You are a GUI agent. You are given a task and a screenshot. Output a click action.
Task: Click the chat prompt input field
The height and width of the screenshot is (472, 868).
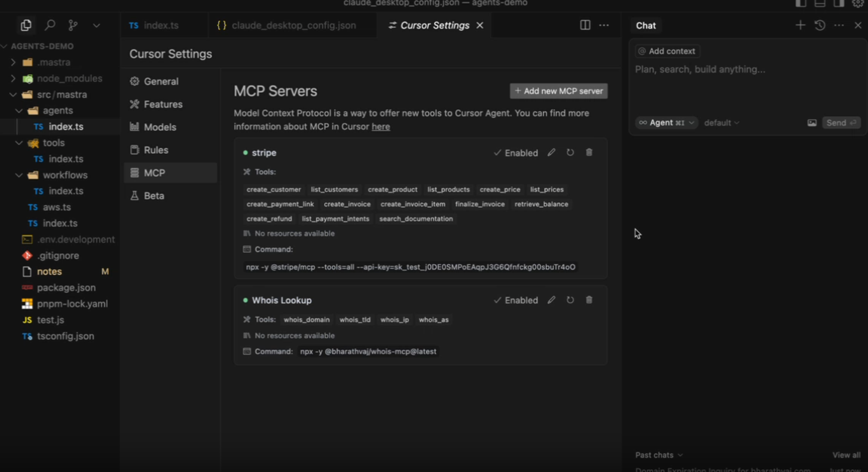pyautogui.click(x=743, y=69)
